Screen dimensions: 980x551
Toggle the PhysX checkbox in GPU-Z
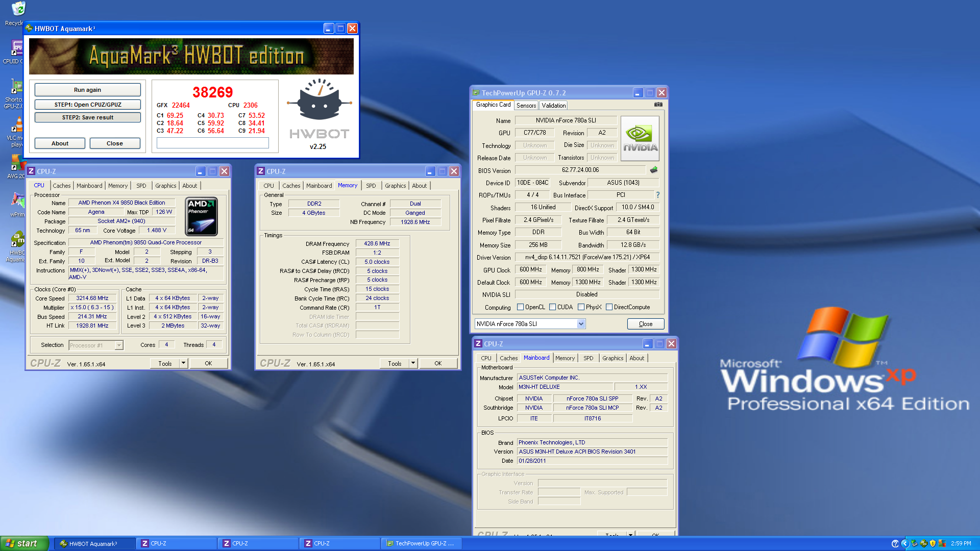(581, 307)
